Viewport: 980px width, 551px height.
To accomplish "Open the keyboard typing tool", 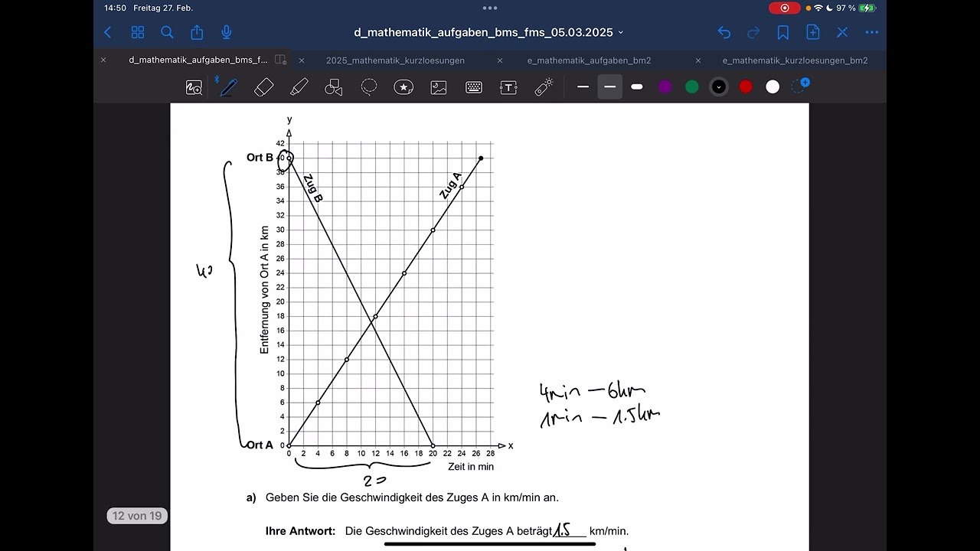I will 474,88.
